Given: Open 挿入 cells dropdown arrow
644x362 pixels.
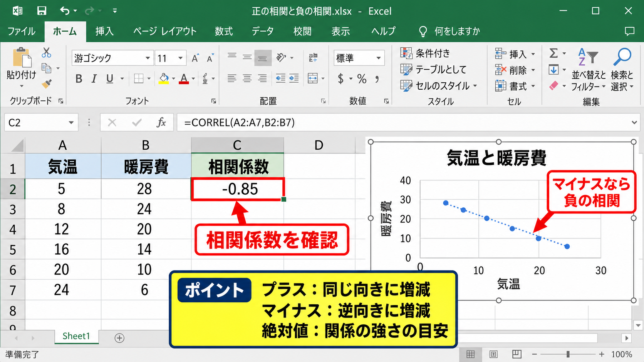Looking at the screenshot, I should [x=533, y=54].
